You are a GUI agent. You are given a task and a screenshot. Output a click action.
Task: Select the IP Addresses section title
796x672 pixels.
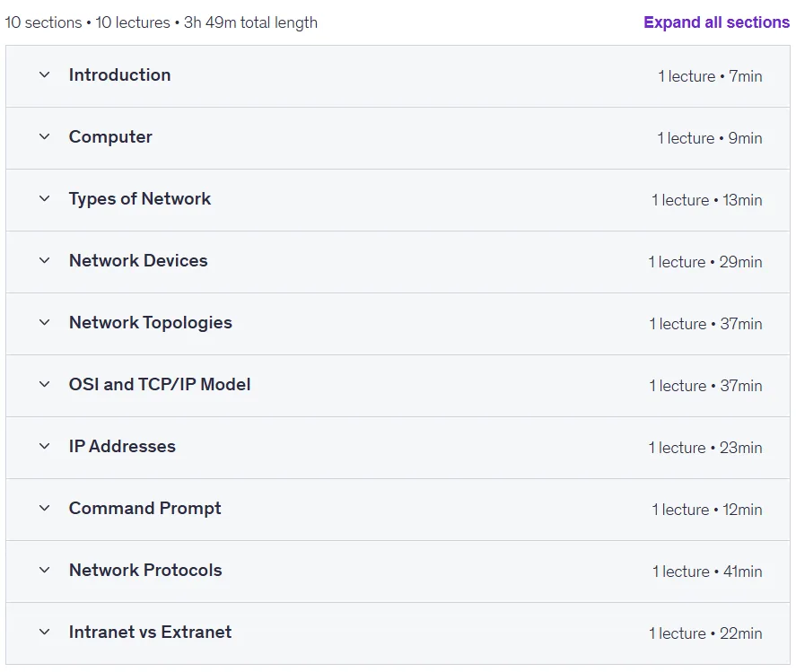122,447
